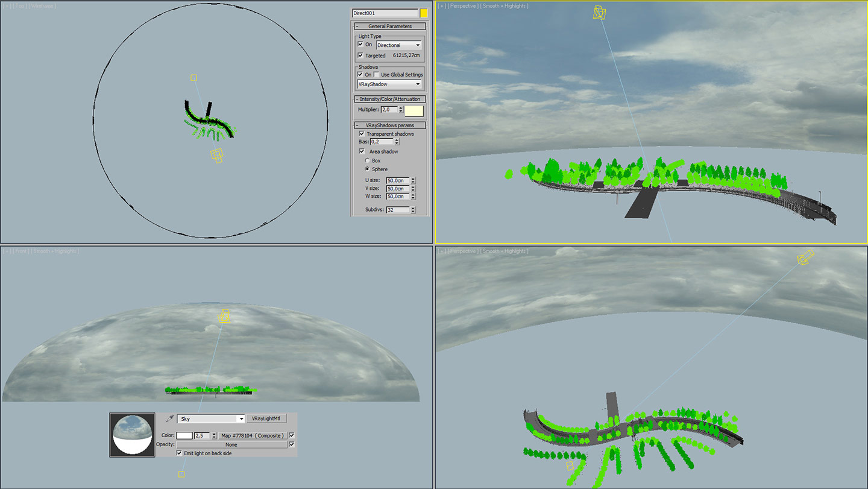868x489 pixels.
Task: Select the Direct light icon in Top viewport
Action: (x=217, y=156)
